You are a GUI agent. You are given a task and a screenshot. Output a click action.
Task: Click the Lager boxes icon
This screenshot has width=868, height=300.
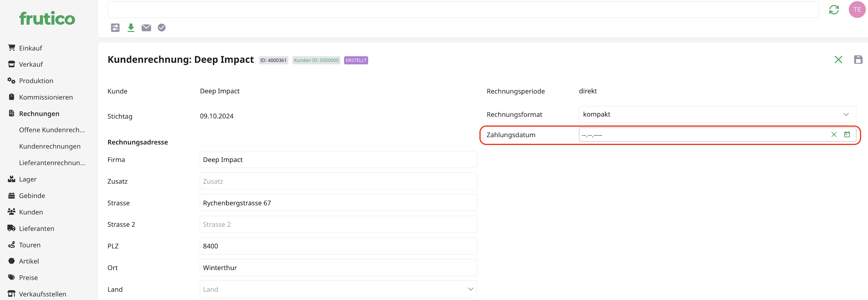coord(12,179)
